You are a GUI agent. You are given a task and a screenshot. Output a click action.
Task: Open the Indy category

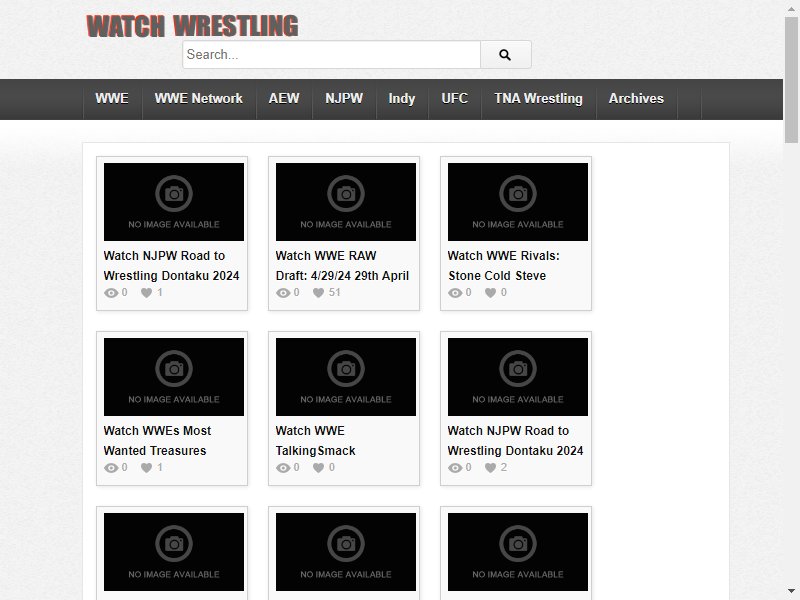(402, 98)
